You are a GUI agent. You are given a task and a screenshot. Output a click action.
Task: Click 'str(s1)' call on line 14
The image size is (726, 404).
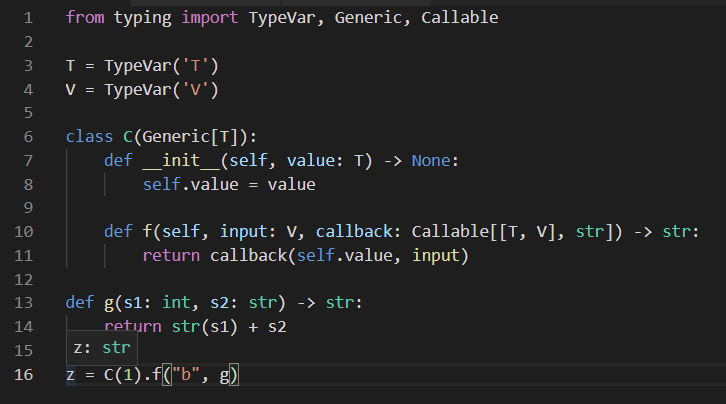205,327
